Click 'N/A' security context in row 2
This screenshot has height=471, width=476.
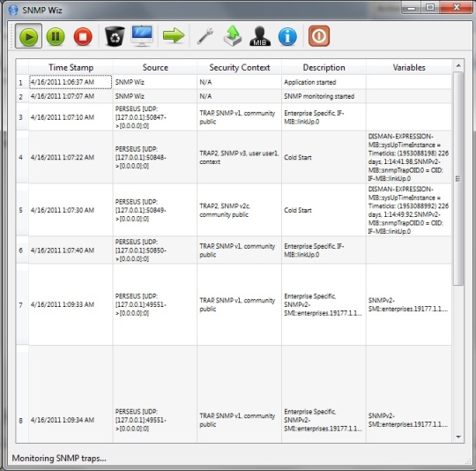[x=240, y=96]
